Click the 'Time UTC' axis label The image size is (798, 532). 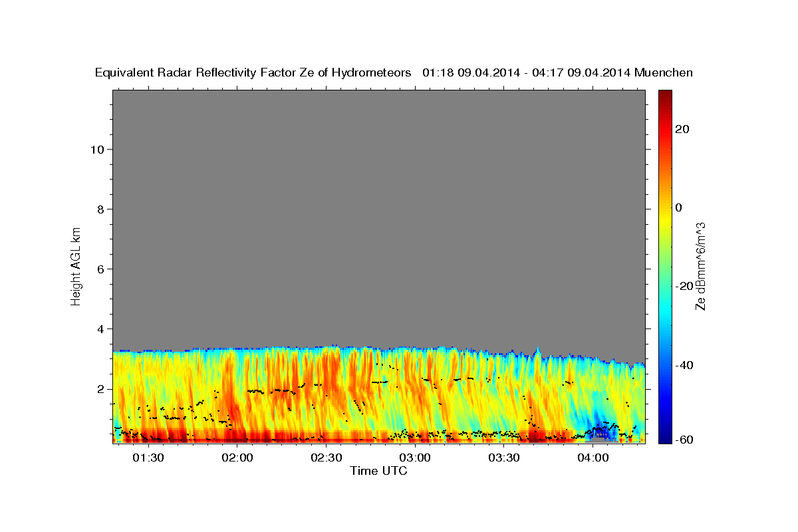tap(378, 471)
